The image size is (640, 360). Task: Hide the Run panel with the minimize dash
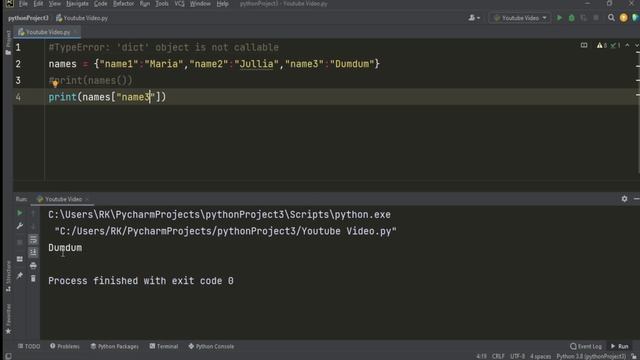[x=636, y=199]
